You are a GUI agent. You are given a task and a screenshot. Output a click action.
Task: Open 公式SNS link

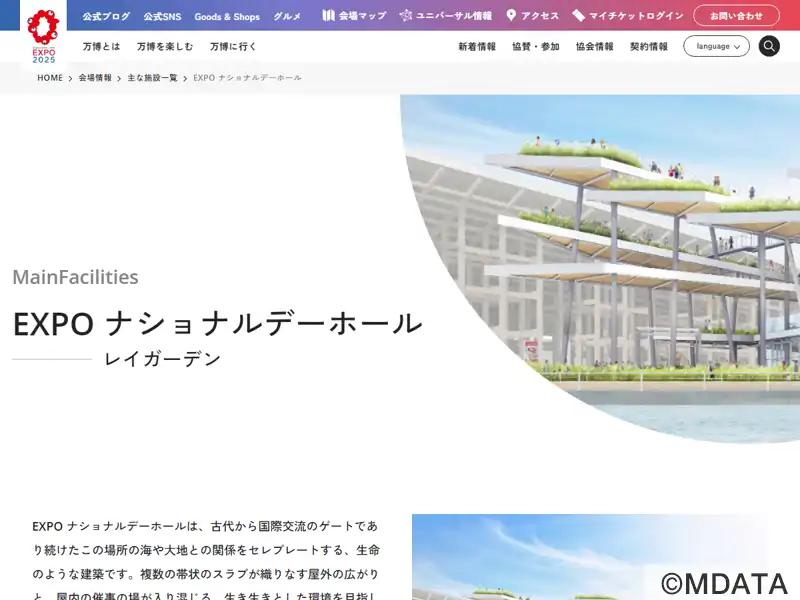(x=162, y=16)
